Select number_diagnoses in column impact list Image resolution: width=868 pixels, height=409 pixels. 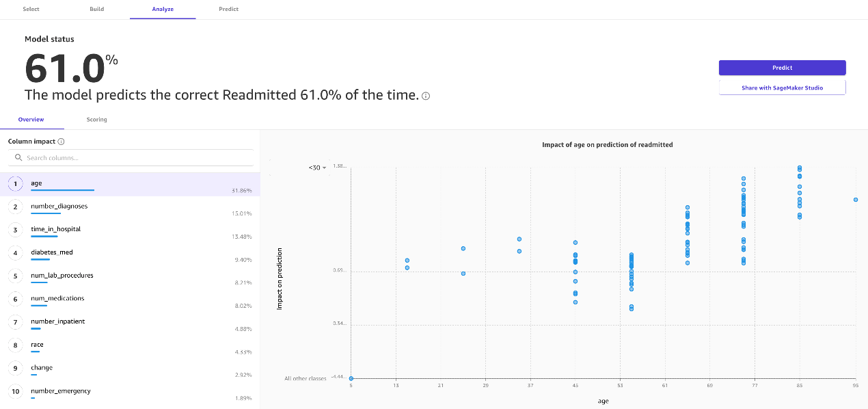coord(130,207)
